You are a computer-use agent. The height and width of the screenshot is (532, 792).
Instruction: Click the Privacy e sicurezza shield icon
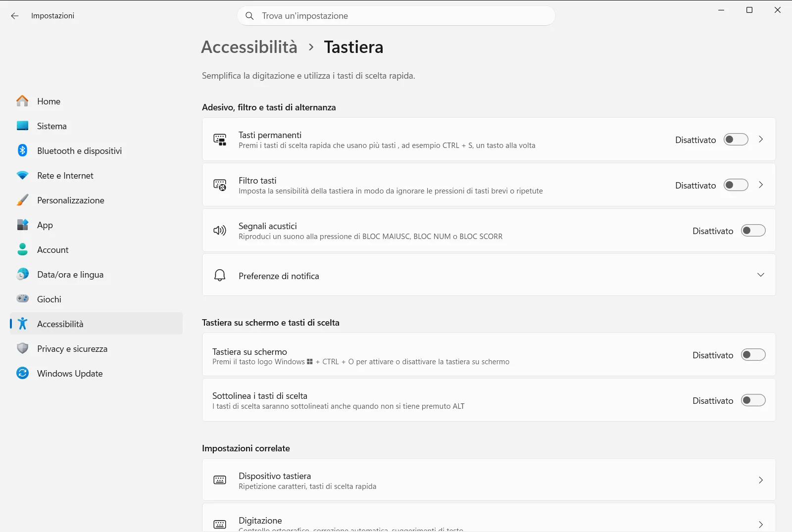tap(22, 348)
